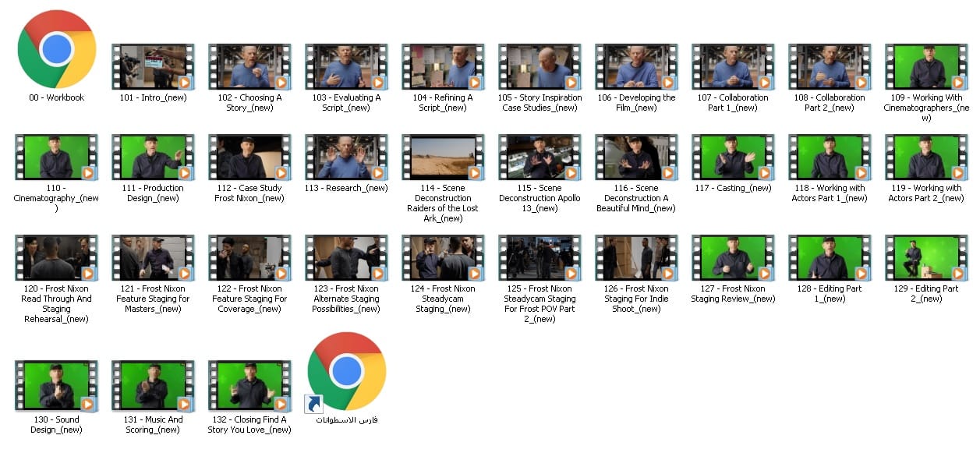Click the '130 - Sound Design_(new)' label

(56, 425)
